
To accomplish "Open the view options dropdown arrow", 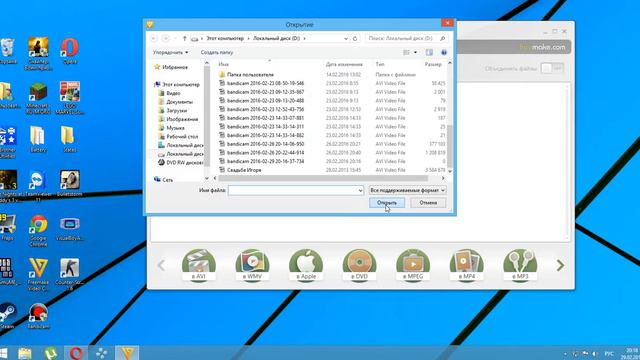I will point(416,52).
